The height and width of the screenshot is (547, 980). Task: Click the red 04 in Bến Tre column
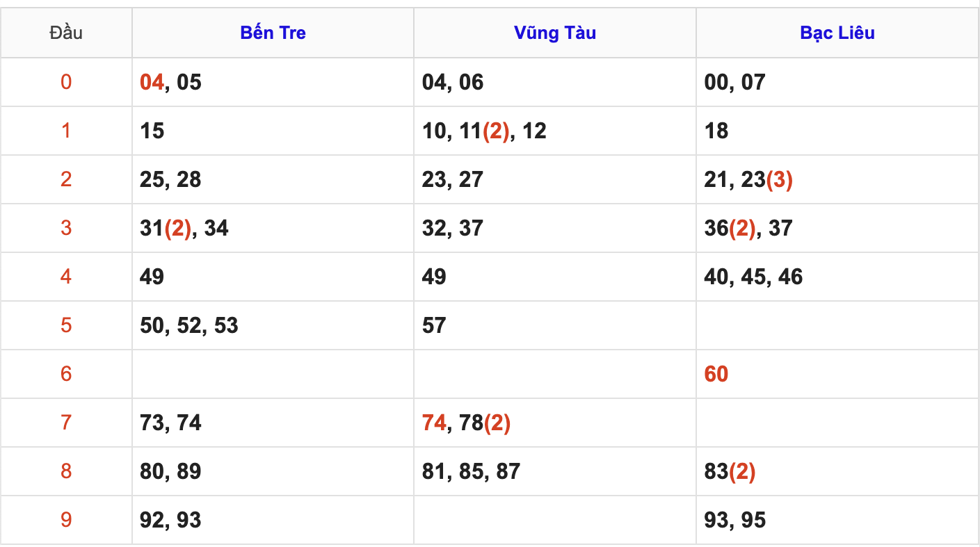[x=152, y=82]
